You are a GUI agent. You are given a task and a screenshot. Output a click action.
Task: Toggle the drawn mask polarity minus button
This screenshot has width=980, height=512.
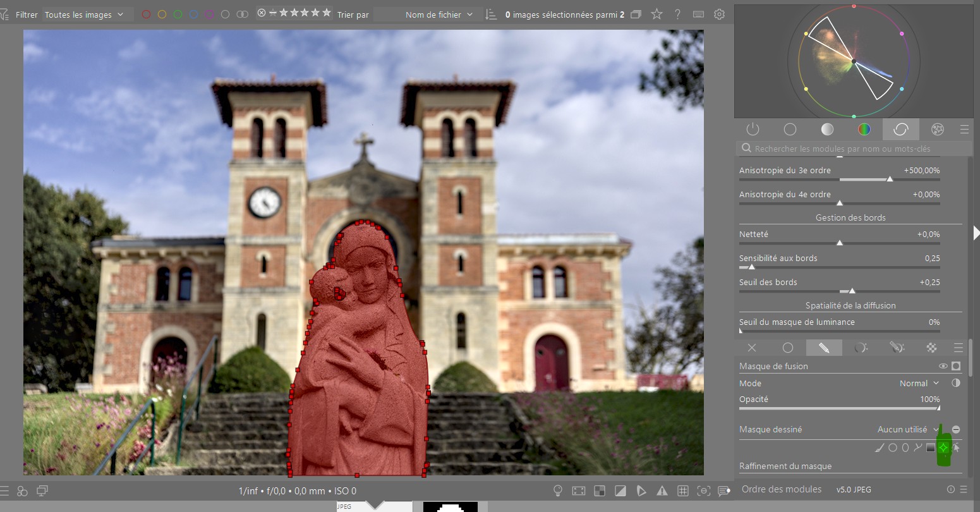point(956,429)
